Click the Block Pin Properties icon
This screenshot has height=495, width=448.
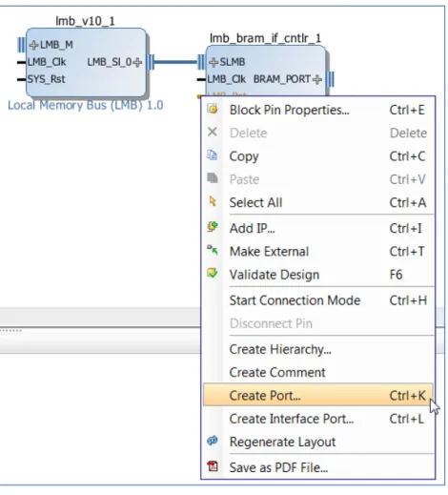(x=213, y=109)
